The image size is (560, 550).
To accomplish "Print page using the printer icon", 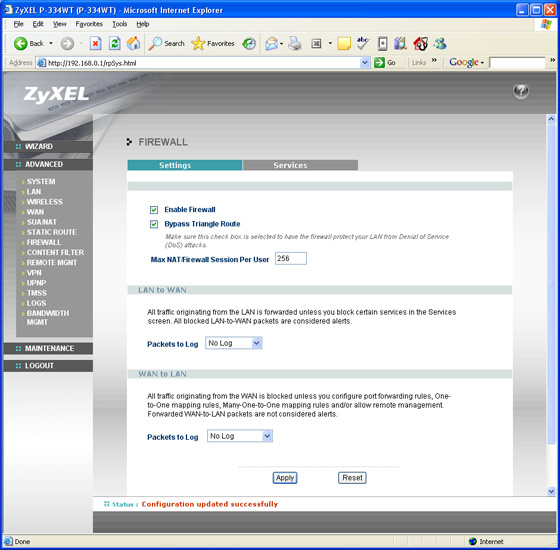I will pyautogui.click(x=295, y=44).
